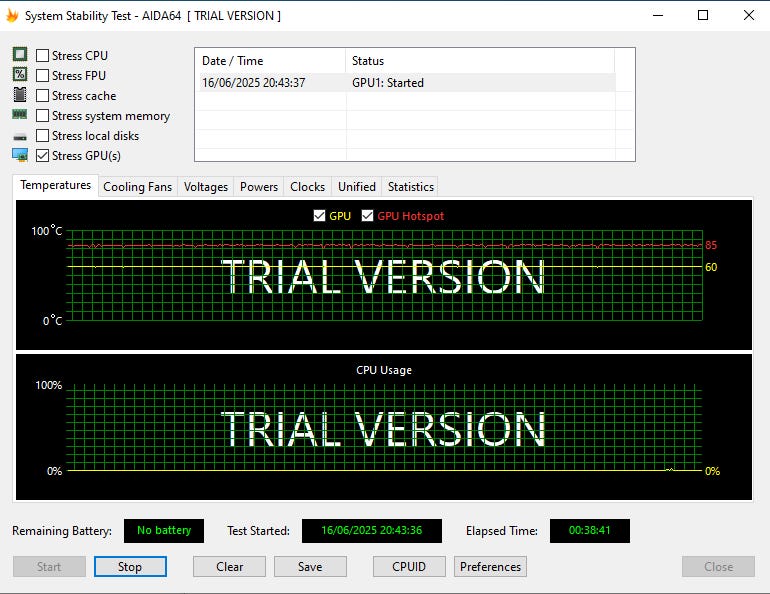Click the Remaining Battery label
770x594 pixels.
click(62, 531)
